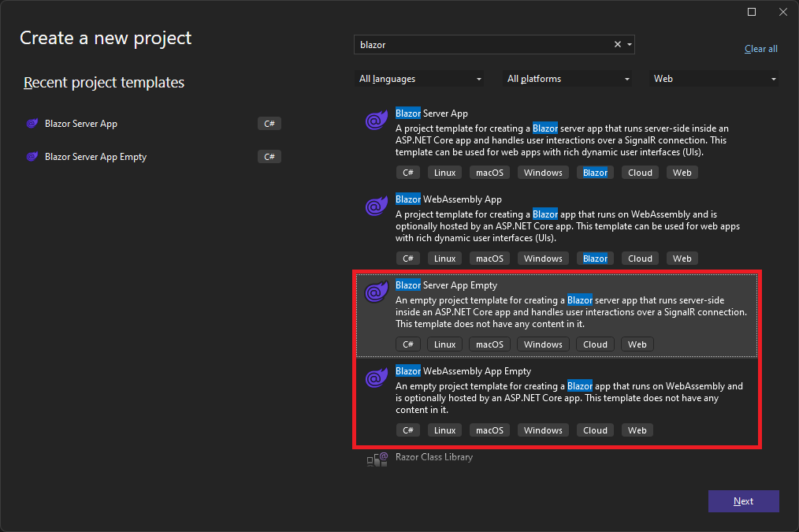
Task: Click recent Blazor Server App Empty icon
Action: click(x=32, y=156)
